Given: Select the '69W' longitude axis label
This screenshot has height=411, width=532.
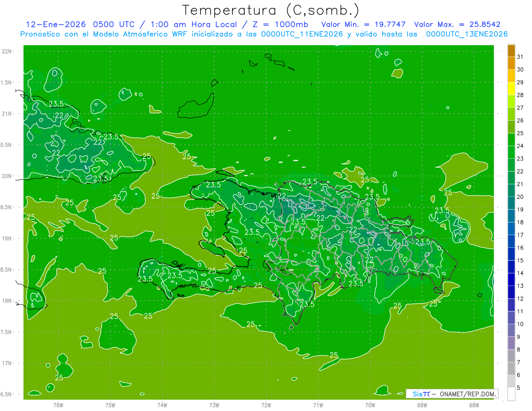Looking at the screenshot, I should (x=422, y=406).
